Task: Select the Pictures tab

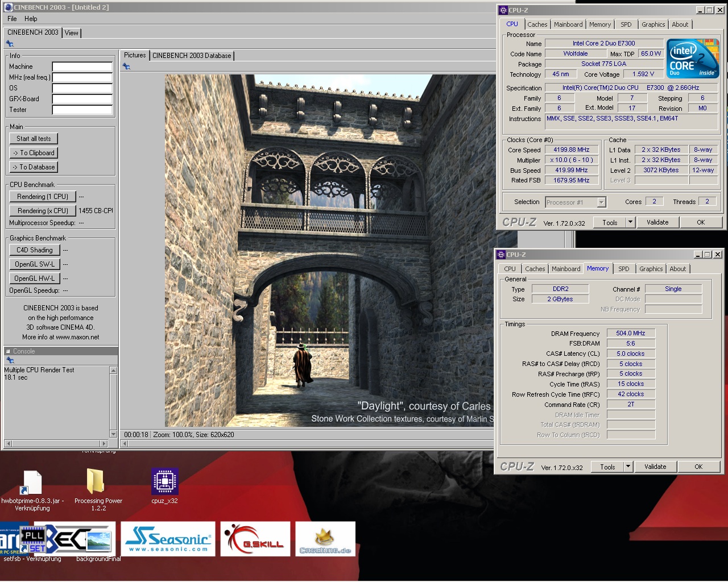Action: [135, 55]
